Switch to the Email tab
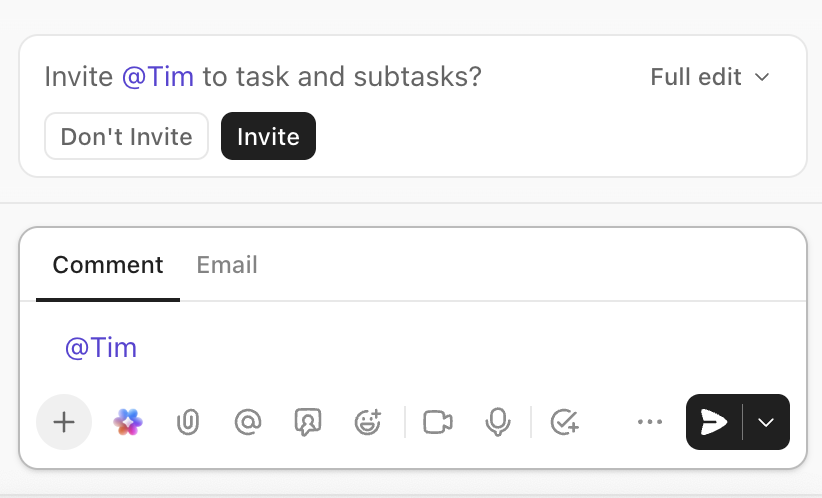Viewport: 822px width, 498px height. pos(227,265)
